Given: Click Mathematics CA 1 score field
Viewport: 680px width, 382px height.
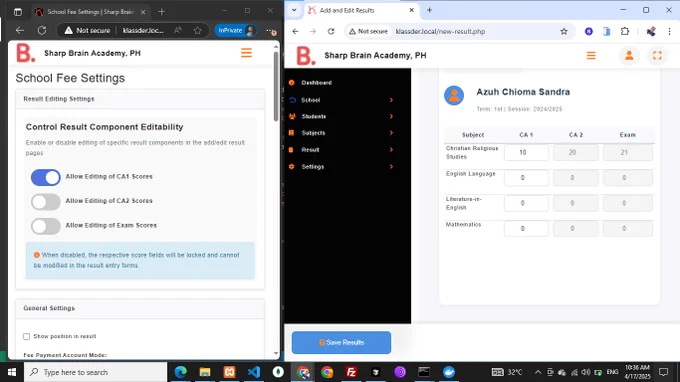Looking at the screenshot, I should (x=526, y=229).
